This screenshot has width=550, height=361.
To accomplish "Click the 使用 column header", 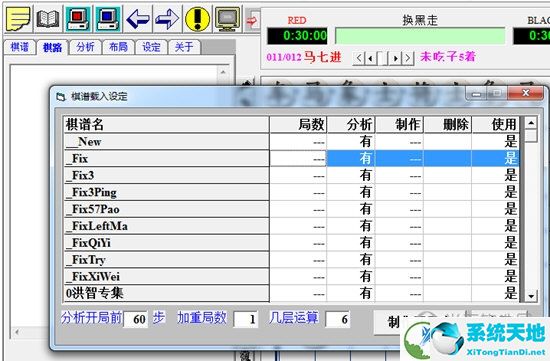I will pos(496,125).
